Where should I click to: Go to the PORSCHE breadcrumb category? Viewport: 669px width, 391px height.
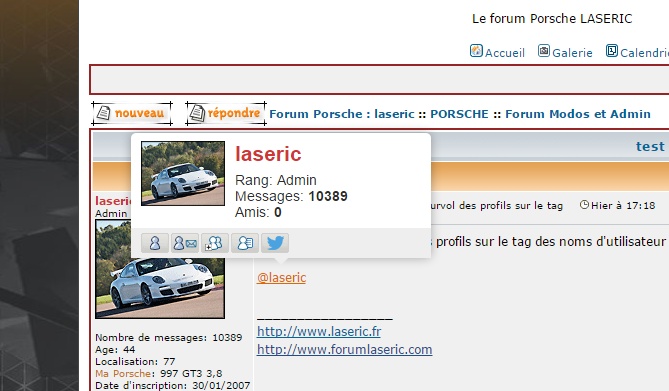(459, 114)
